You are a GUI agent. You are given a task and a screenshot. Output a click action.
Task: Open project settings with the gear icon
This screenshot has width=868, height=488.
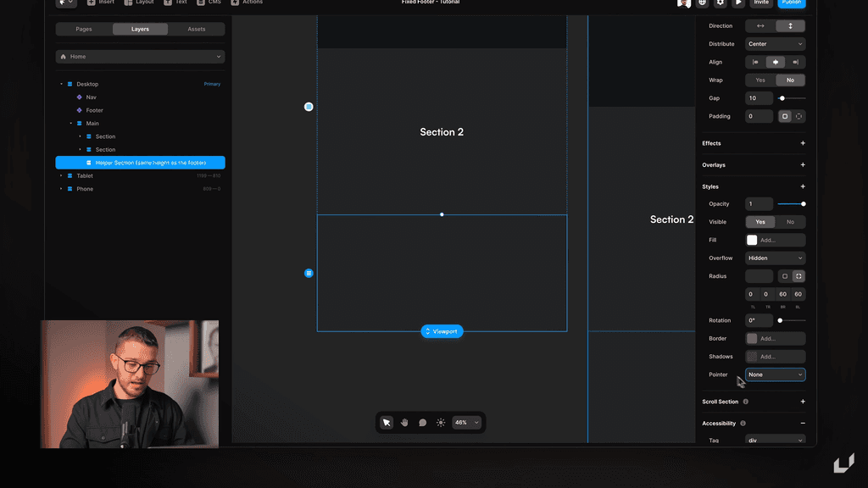(x=722, y=3)
